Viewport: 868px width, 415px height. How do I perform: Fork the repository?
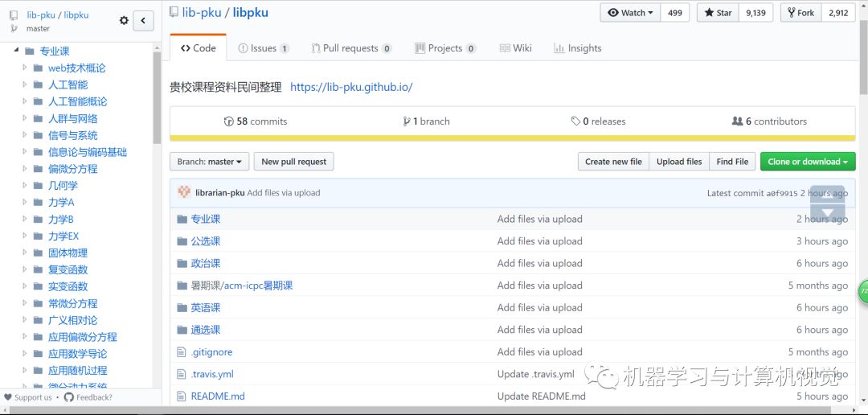point(801,13)
